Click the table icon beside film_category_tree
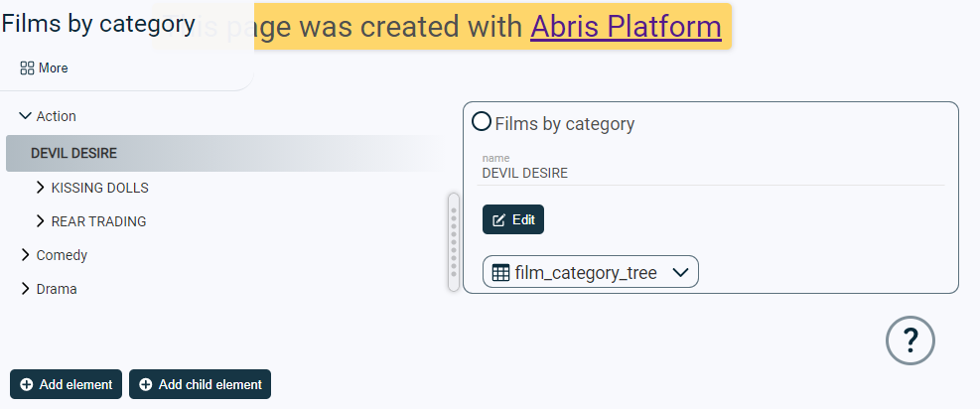Image resolution: width=980 pixels, height=409 pixels. click(501, 272)
